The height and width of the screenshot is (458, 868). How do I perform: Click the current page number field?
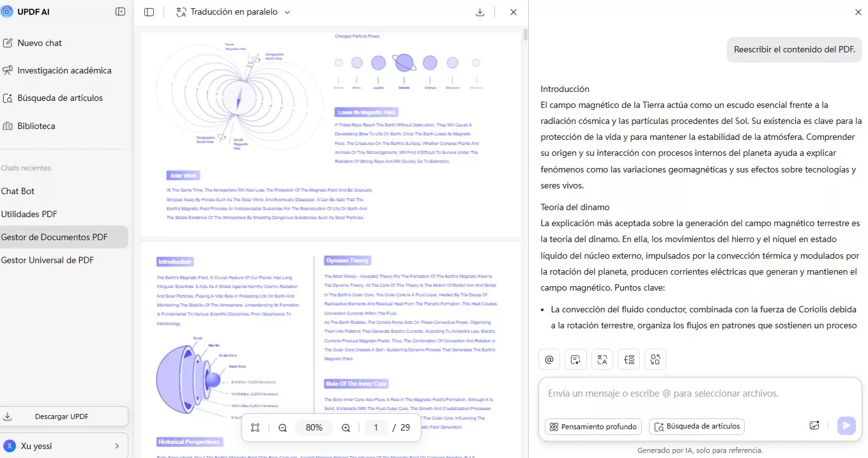(376, 428)
